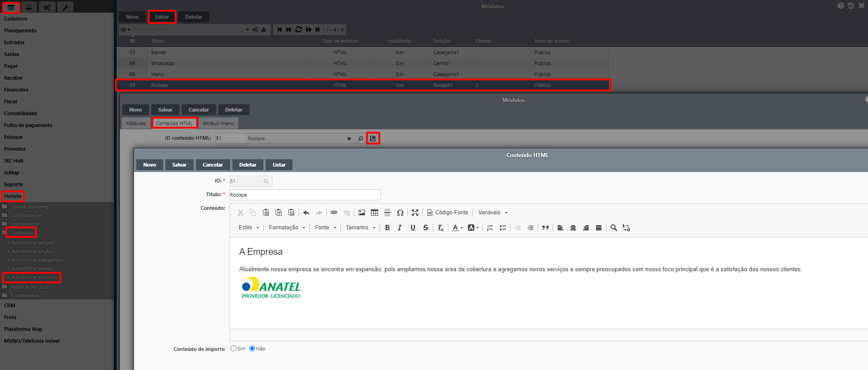Viewport: 868px width, 370px height.
Task: Select the Rodape row in grid
Action: pos(363,85)
